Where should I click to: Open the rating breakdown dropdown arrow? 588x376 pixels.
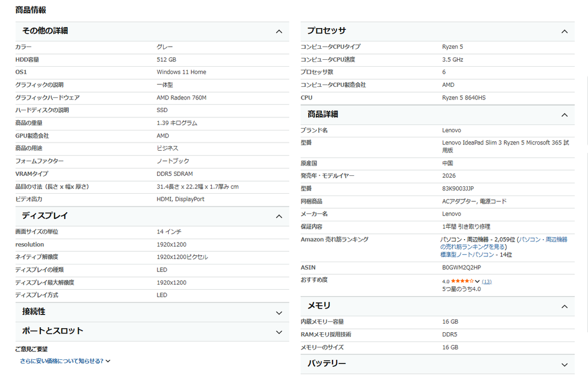point(477,281)
